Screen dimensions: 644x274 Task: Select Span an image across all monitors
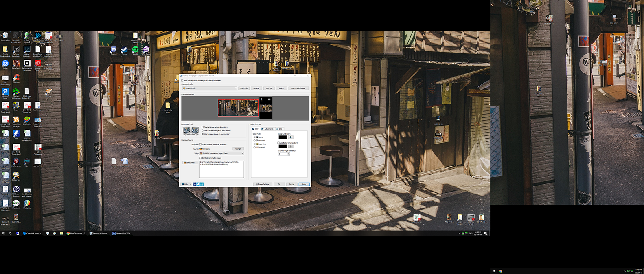(x=203, y=127)
